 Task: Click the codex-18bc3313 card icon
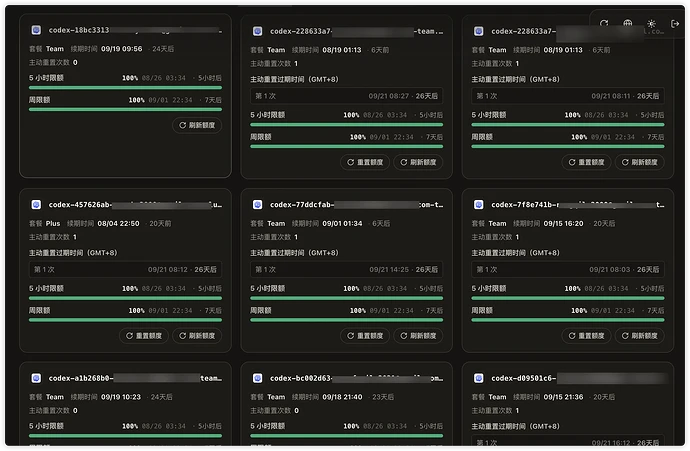coord(37,30)
